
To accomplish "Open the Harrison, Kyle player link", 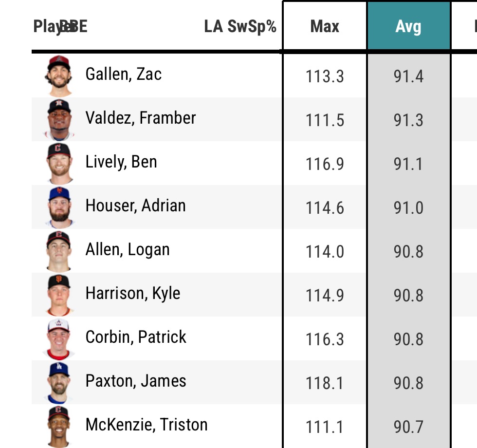I will [133, 294].
